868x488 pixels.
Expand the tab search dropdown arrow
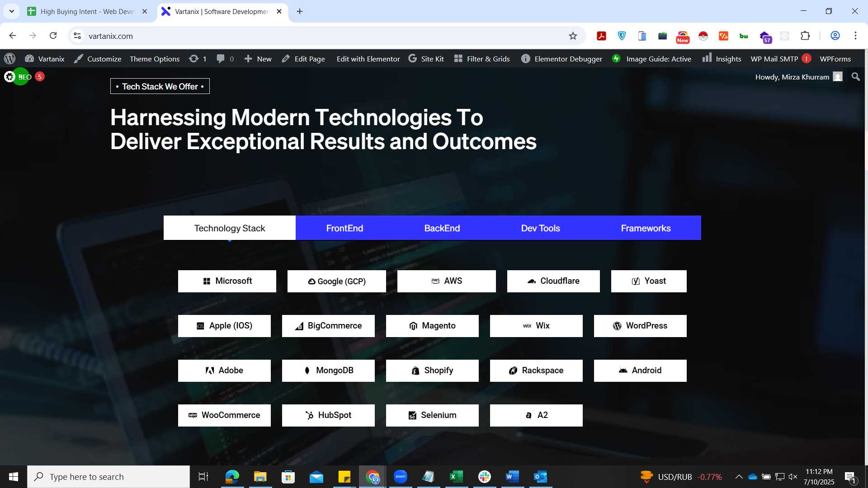pos(12,11)
